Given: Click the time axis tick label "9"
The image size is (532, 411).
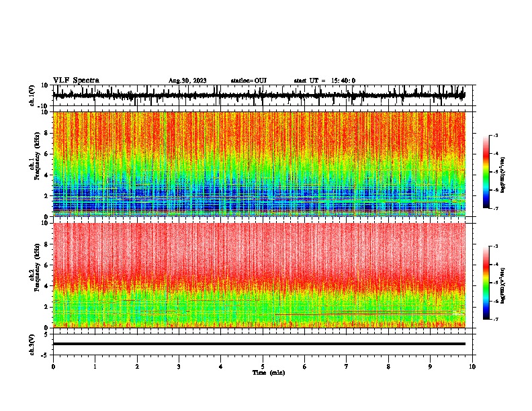Looking at the screenshot, I should point(430,367).
